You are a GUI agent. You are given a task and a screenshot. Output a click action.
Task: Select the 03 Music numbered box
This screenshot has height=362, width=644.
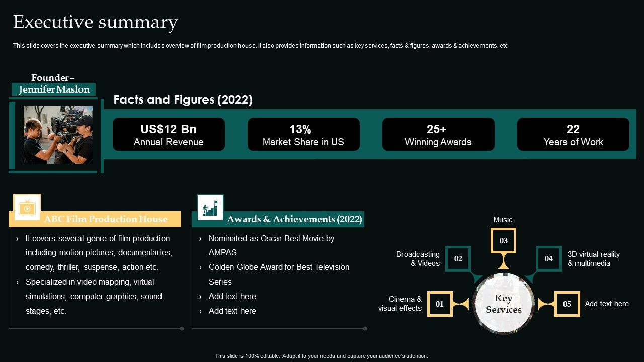point(503,240)
